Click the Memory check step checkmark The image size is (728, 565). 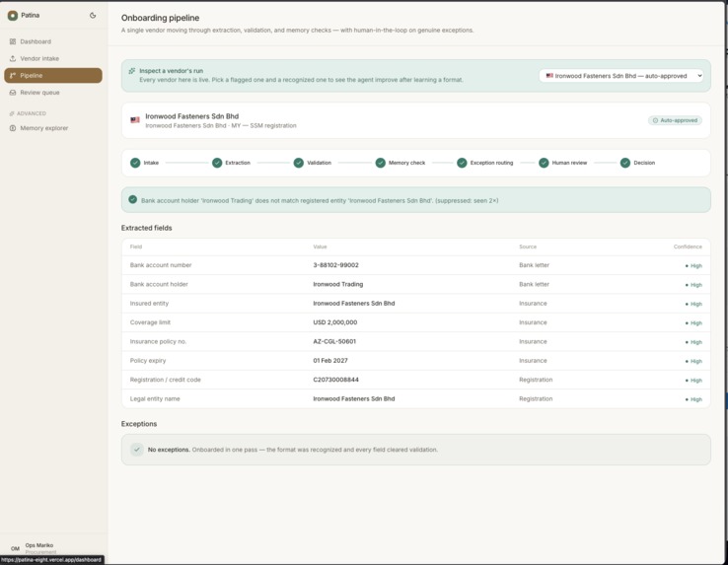[x=380, y=163]
